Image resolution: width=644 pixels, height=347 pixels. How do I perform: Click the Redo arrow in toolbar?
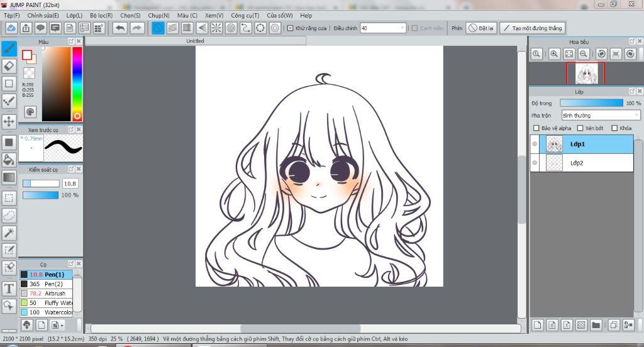pyautogui.click(x=136, y=28)
